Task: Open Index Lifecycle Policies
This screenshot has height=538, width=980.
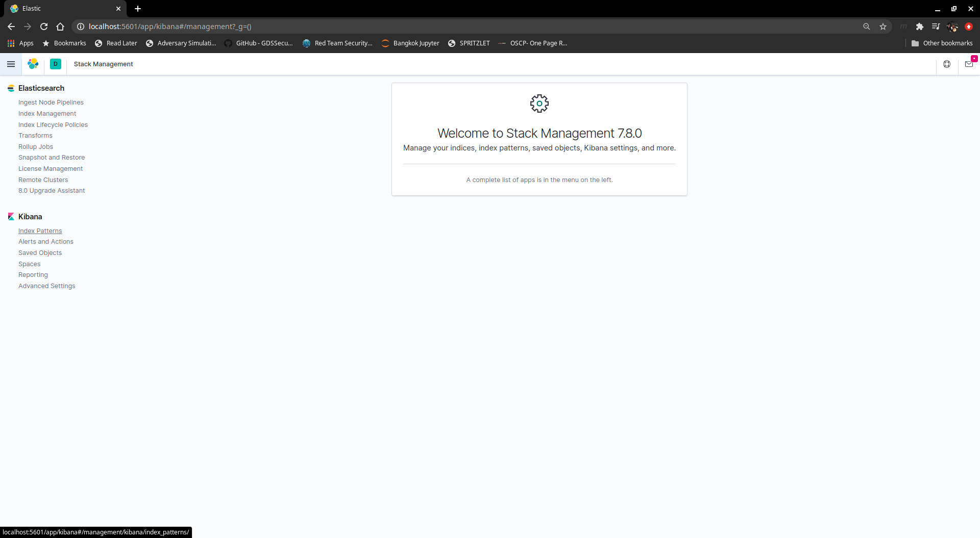Action: (53, 125)
